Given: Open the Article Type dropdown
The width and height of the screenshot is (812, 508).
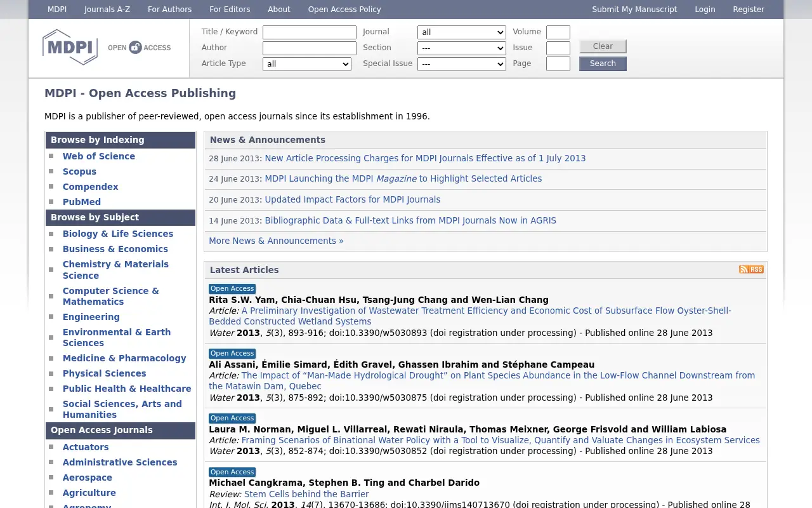Looking at the screenshot, I should click(x=307, y=64).
